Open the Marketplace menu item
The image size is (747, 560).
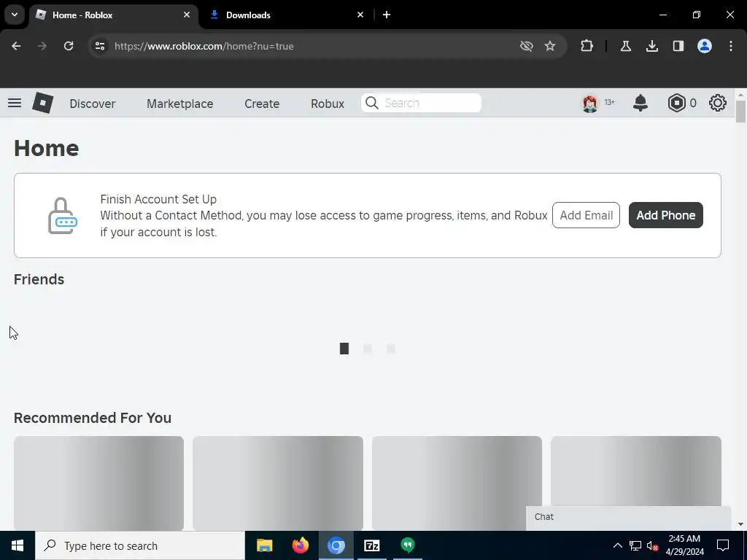180,104
